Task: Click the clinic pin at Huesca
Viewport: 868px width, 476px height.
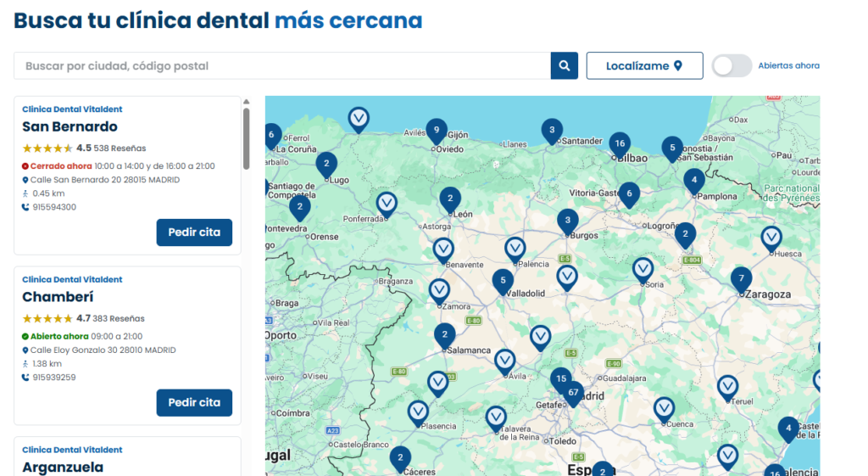Action: point(771,239)
